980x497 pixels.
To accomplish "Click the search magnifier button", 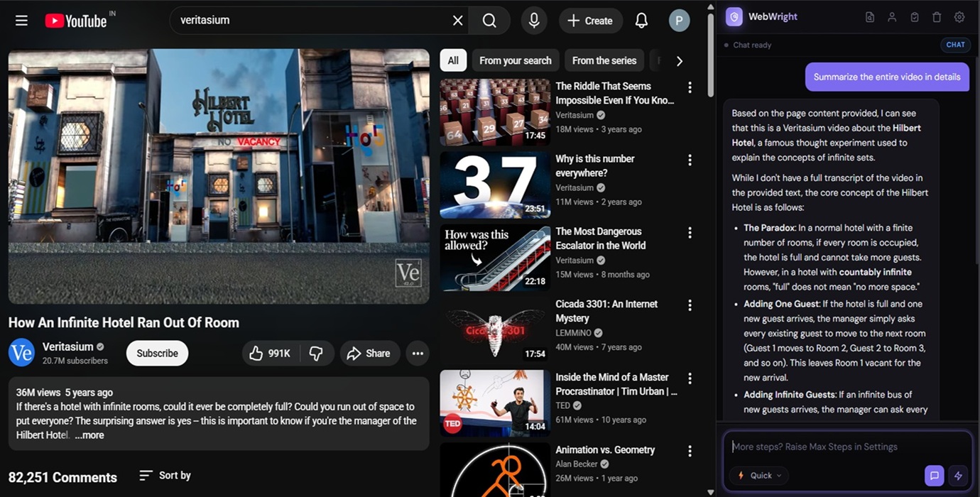I will (489, 21).
